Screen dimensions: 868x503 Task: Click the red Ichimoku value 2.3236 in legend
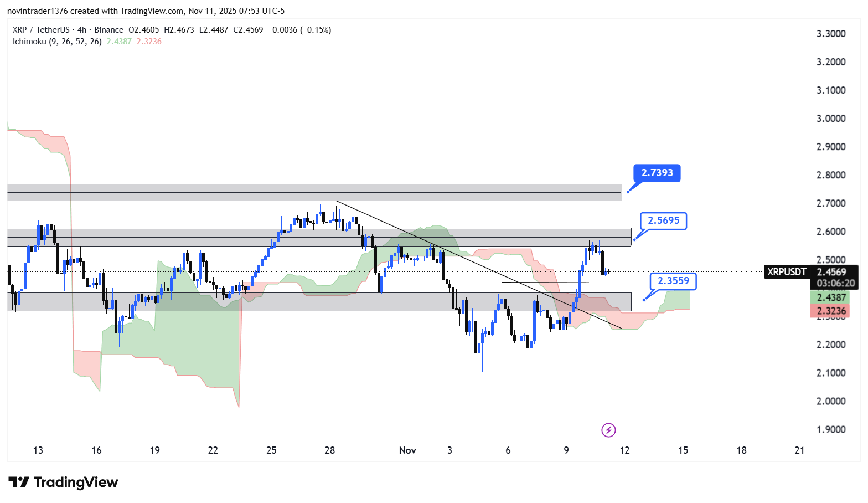click(x=149, y=42)
